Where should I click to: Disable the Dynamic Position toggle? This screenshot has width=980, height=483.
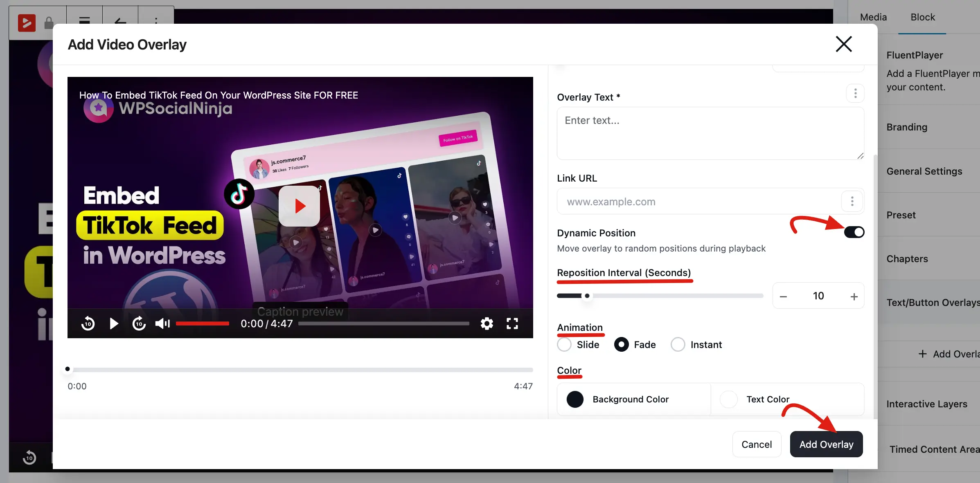[854, 232]
